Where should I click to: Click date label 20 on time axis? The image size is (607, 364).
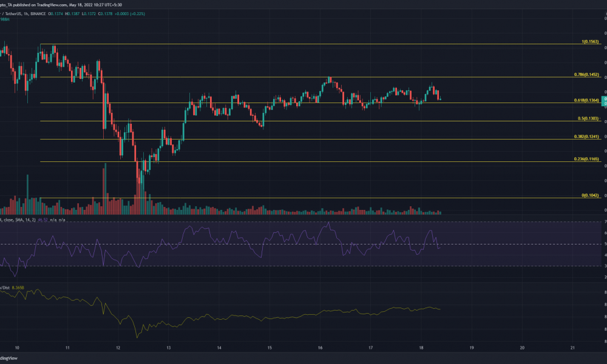[x=522, y=348]
